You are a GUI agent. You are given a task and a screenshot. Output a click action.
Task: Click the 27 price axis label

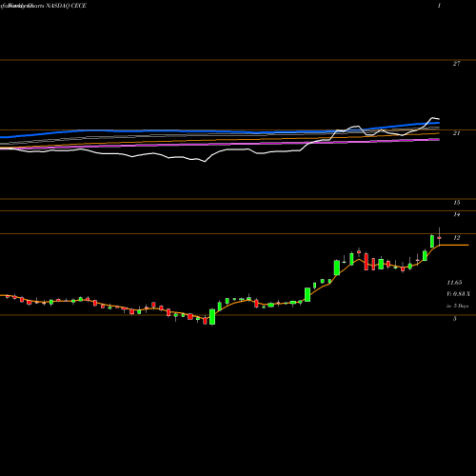[456, 64]
